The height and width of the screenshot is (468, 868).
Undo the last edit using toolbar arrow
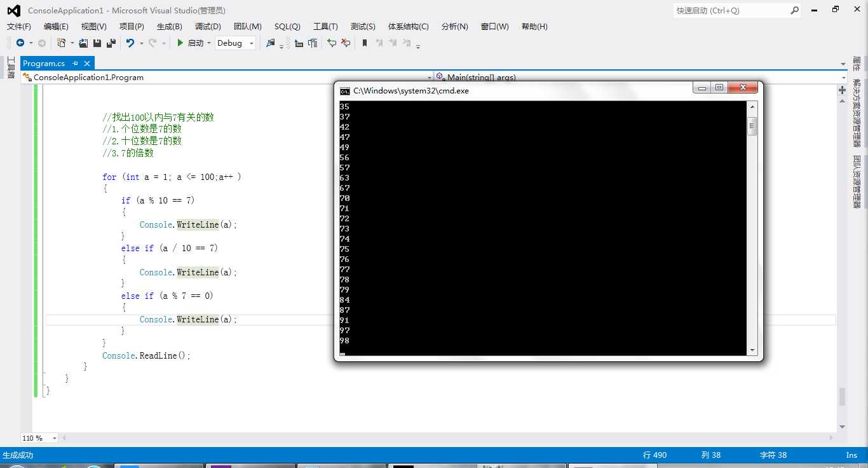[x=130, y=43]
